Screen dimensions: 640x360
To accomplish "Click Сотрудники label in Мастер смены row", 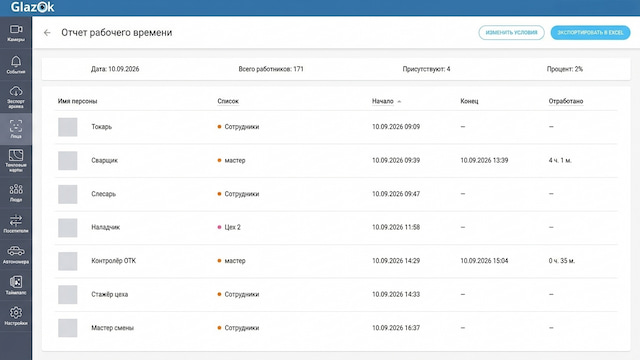I will click(242, 328).
